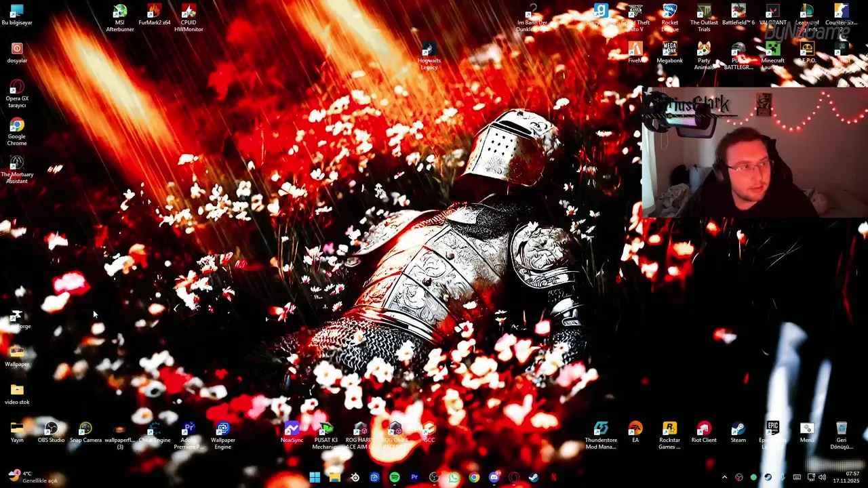Image resolution: width=868 pixels, height=488 pixels.
Task: Open the Windows Start menu button
Action: (315, 477)
